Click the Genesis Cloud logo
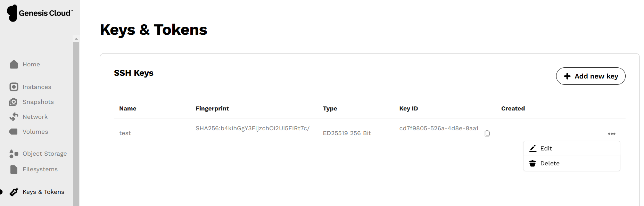 click(40, 13)
